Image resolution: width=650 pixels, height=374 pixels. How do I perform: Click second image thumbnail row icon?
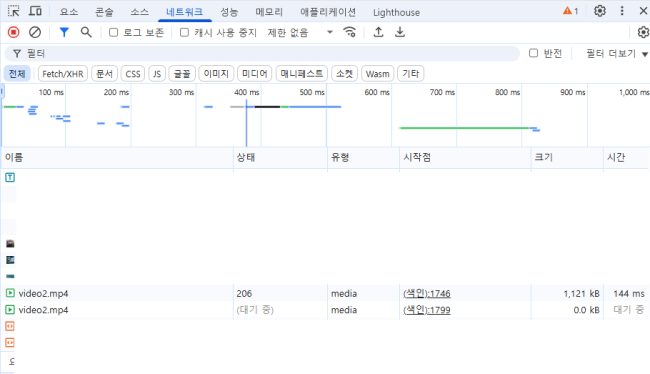coord(10,260)
